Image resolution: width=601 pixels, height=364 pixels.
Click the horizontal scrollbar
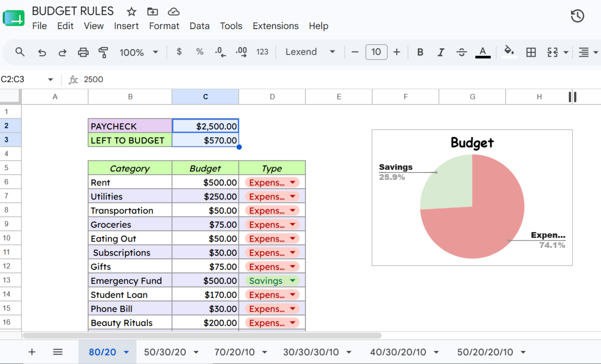tap(202, 335)
